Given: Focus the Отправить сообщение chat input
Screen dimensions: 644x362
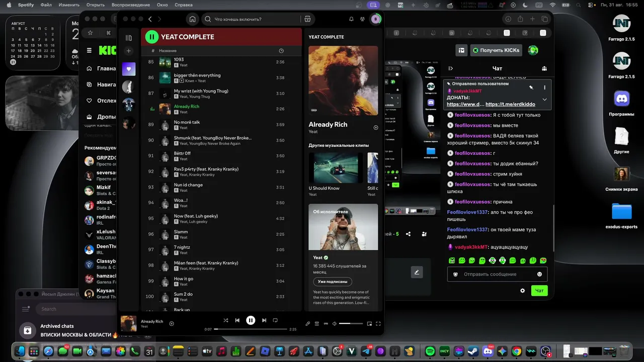Looking at the screenshot, I should pos(497,274).
